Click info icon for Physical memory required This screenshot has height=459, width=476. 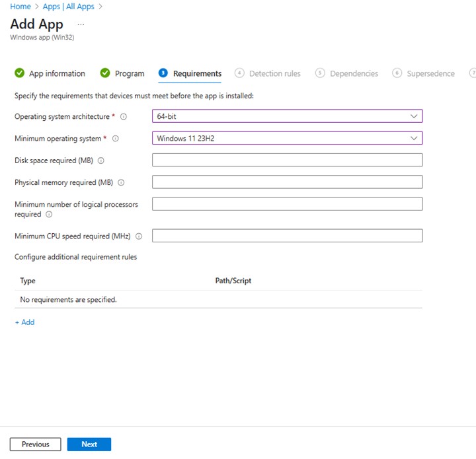121,183
